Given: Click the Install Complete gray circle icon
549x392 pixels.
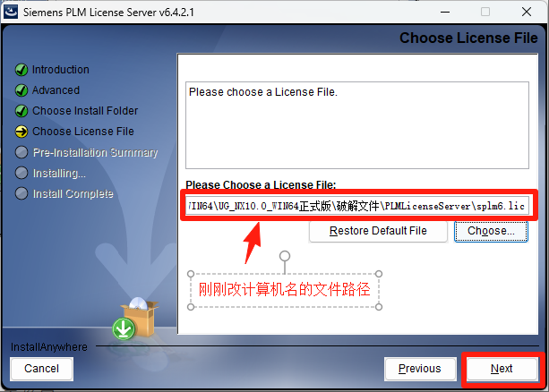Looking at the screenshot, I should point(21,193).
